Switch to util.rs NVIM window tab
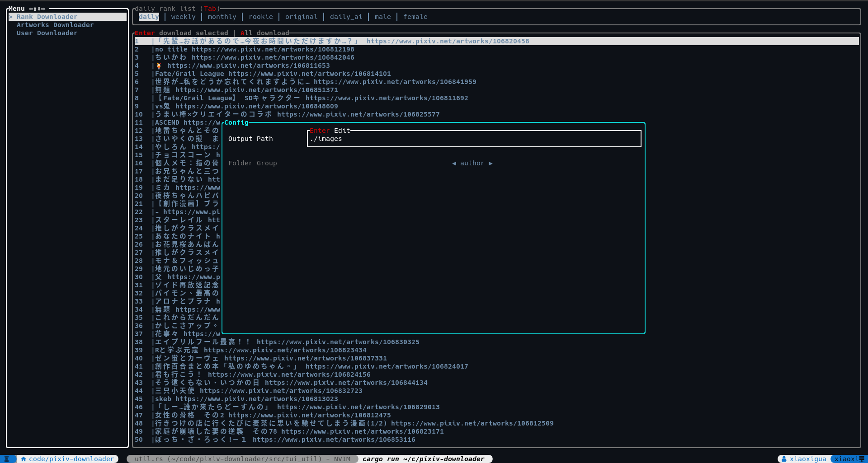This screenshot has height=463, width=868. point(242,459)
